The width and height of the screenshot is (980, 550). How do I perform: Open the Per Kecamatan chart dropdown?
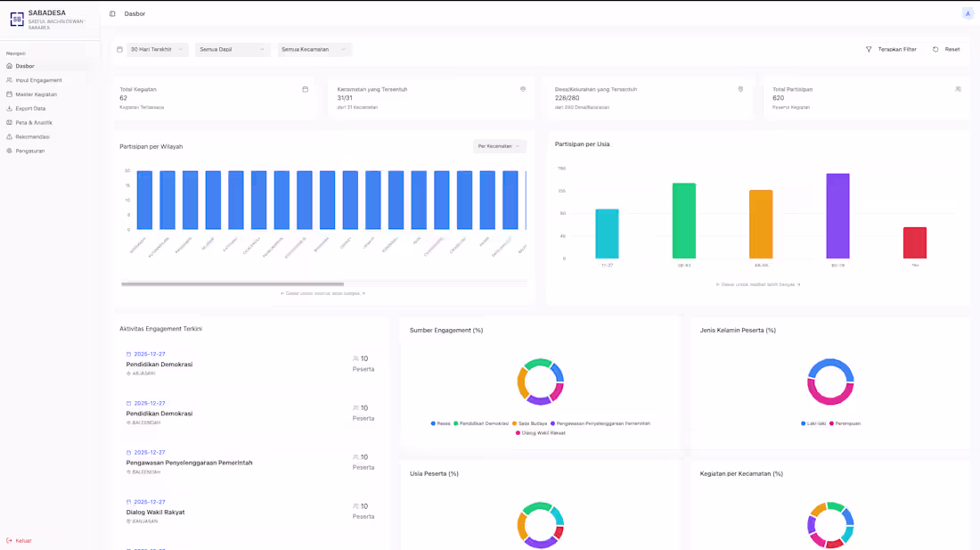click(x=500, y=146)
